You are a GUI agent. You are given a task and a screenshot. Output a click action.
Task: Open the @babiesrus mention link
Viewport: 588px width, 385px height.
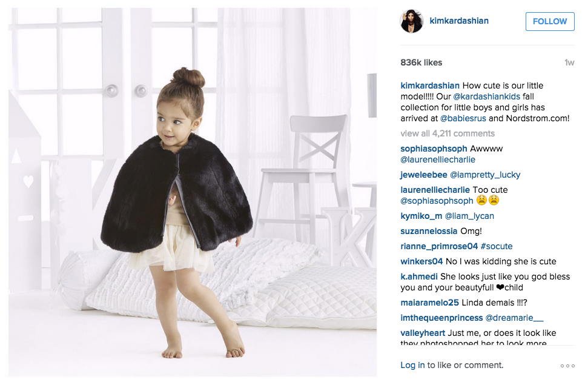463,118
